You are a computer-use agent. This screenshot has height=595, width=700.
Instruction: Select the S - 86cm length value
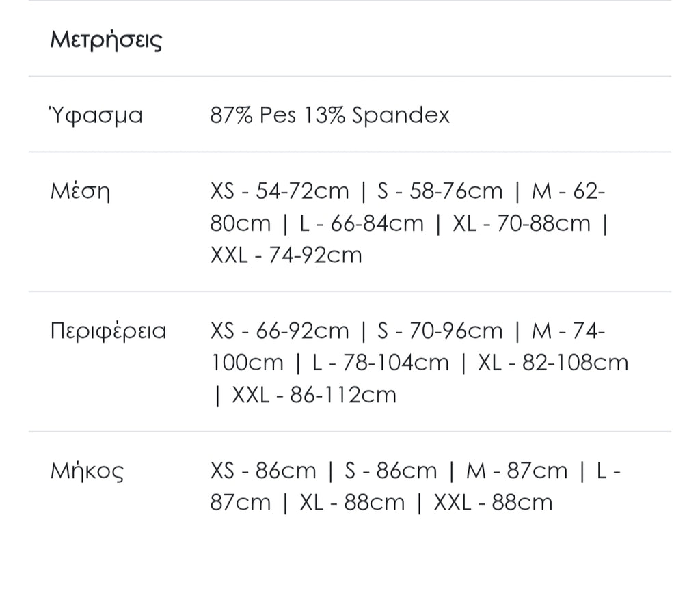pyautogui.click(x=390, y=471)
